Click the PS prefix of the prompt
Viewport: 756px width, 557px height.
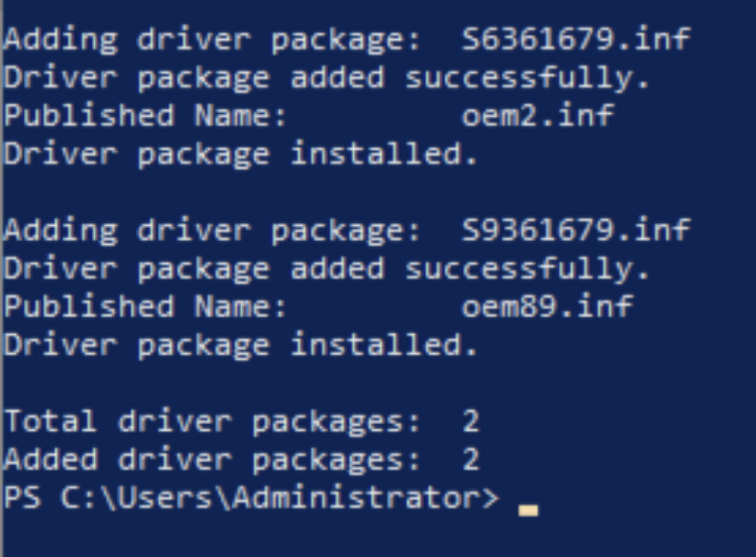point(23,498)
